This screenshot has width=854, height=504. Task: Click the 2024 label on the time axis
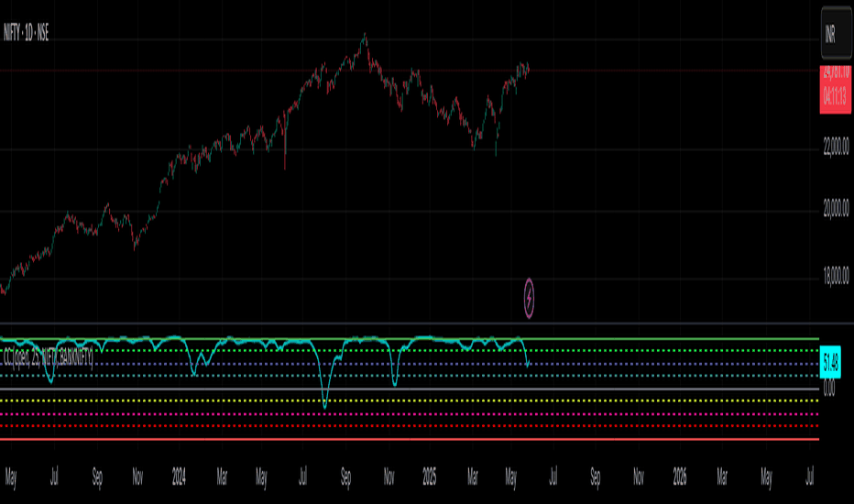coord(179,477)
